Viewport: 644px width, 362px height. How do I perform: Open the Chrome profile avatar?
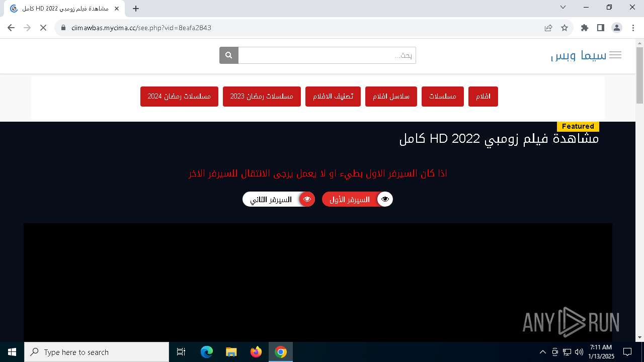click(617, 28)
